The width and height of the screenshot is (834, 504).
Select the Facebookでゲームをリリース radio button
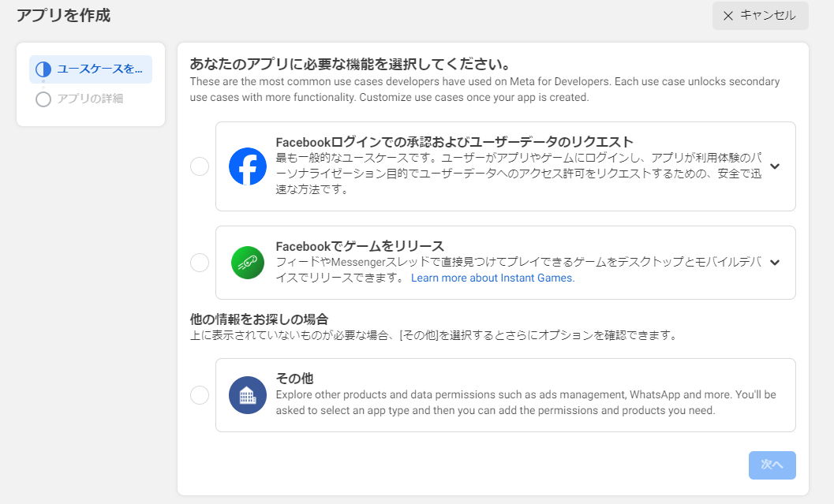pos(199,262)
